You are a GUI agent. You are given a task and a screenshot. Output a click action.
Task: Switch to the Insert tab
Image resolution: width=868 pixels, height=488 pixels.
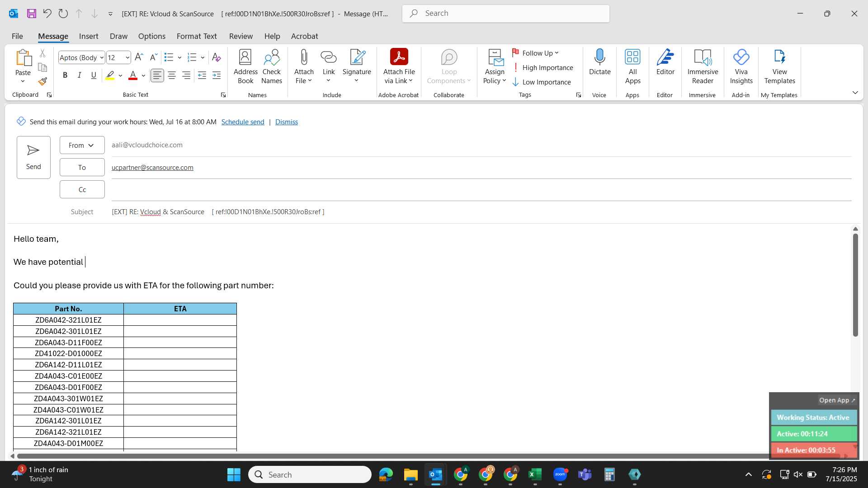[89, 36]
